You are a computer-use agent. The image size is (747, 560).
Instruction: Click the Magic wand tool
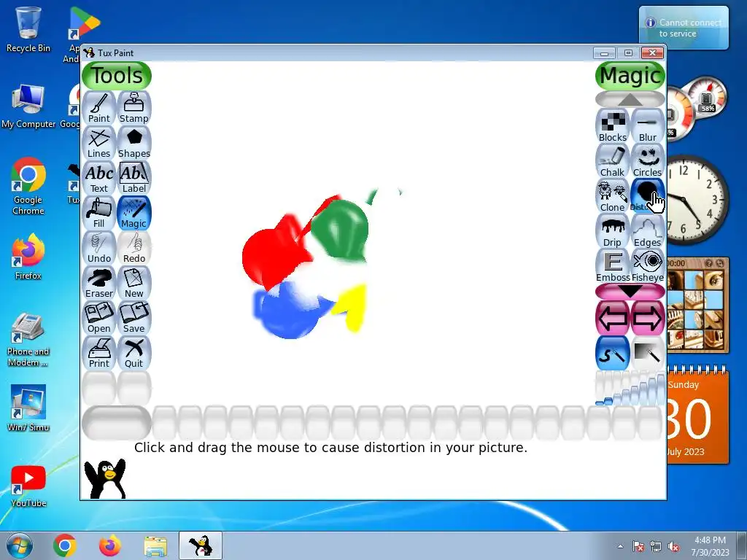point(134,213)
